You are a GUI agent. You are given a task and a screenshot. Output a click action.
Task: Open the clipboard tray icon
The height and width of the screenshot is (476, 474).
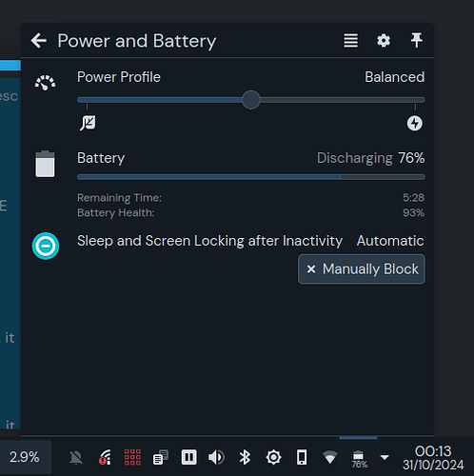[x=161, y=458]
